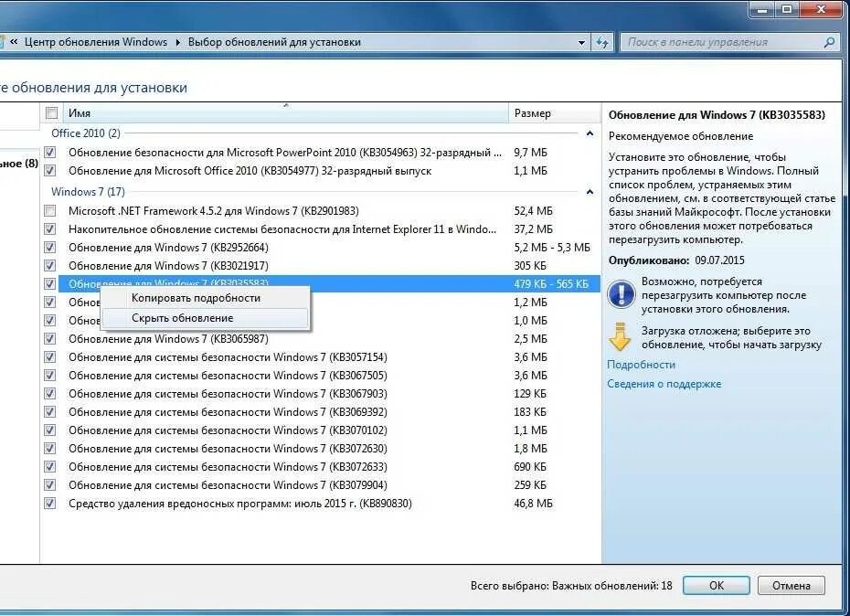Open the address bar history dropdown arrow
This screenshot has height=616, width=850.
tap(581, 42)
